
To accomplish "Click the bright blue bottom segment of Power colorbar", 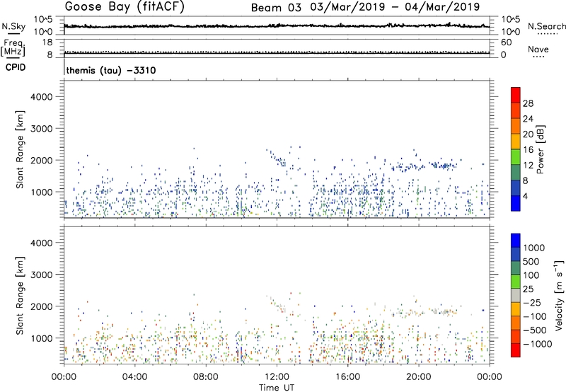I will (516, 203).
